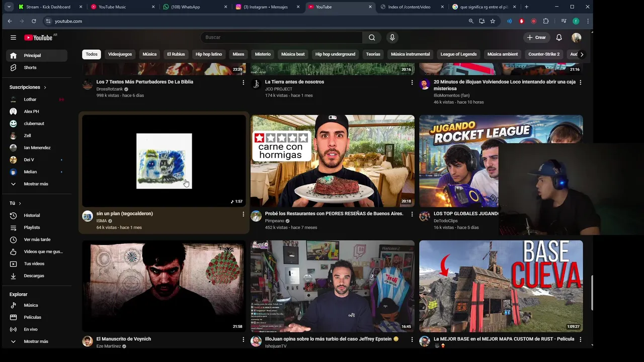Click the page vertical scrollbar
Viewport: 644px width, 362px height.
[x=592, y=294]
